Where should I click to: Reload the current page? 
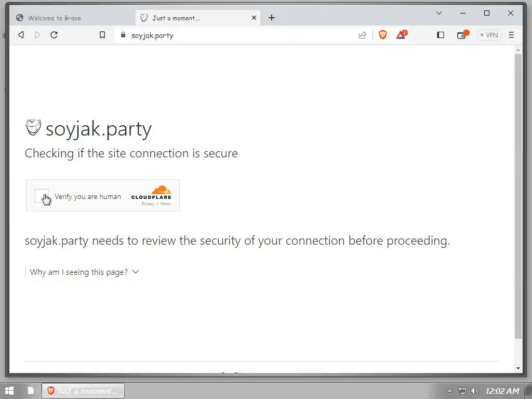[54, 35]
